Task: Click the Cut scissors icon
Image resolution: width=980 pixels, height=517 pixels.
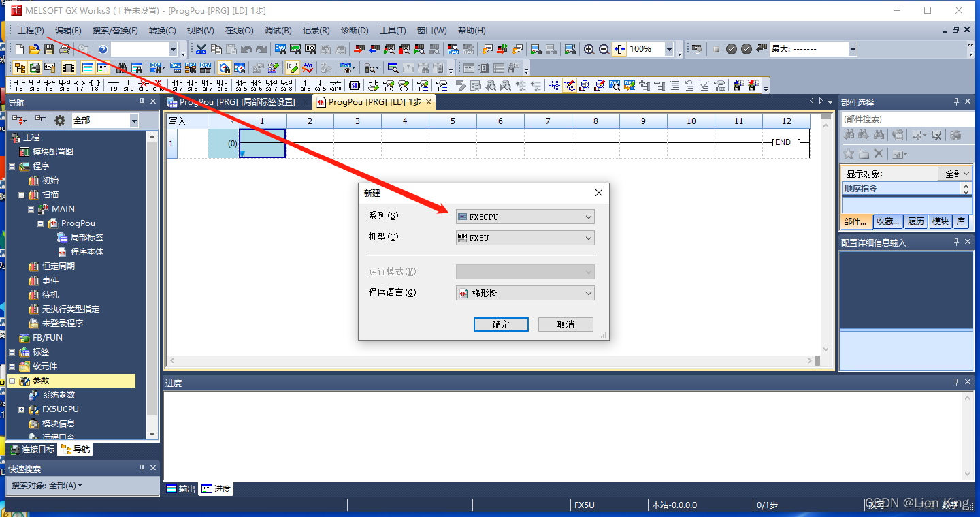Action: pos(201,49)
